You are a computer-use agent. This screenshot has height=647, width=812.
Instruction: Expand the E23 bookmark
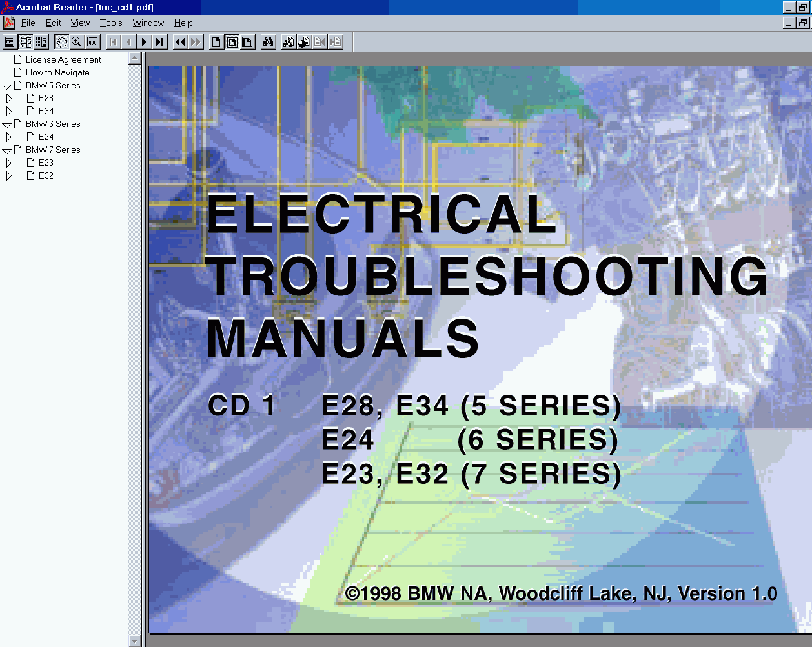click(8, 163)
